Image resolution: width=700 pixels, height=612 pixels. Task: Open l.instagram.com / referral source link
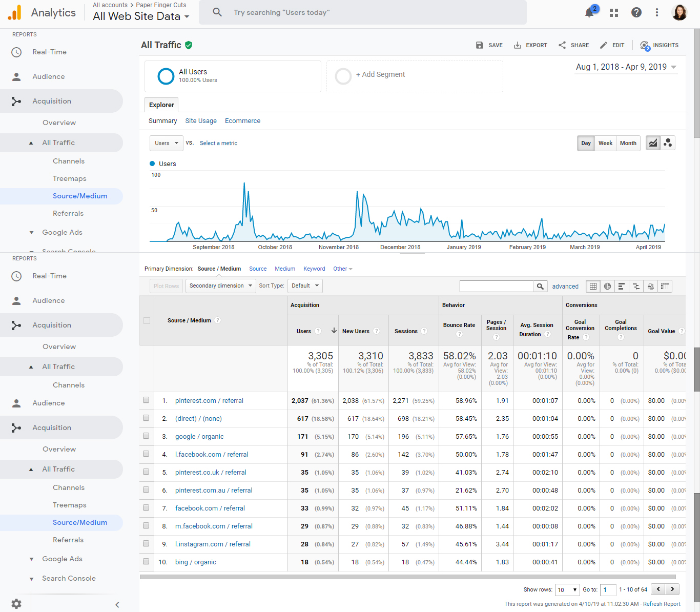coord(213,544)
